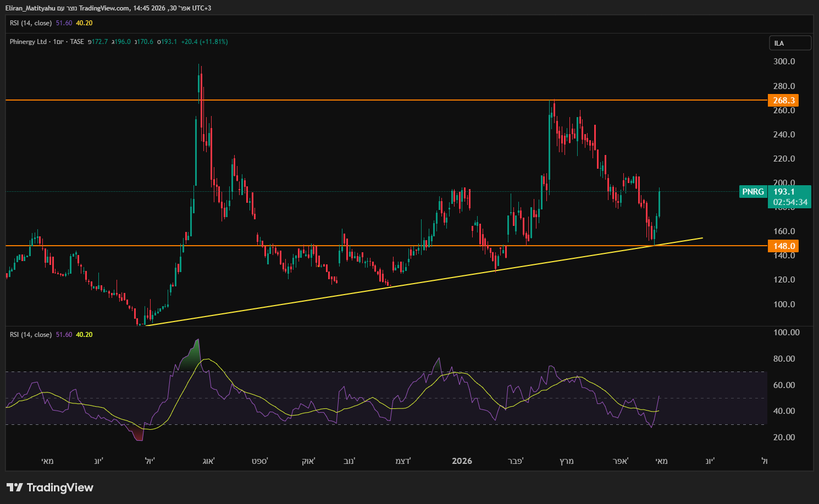This screenshot has height=504, width=819.
Task: Click RSI label in the top header strip
Action: click(x=31, y=23)
